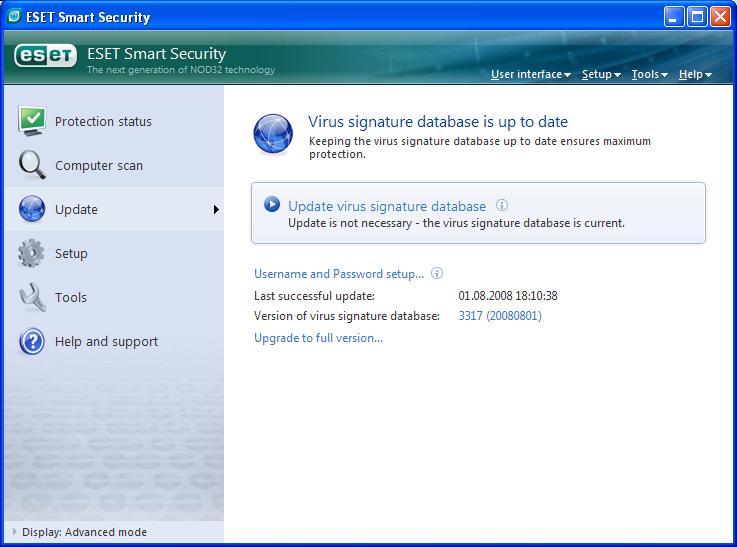
Task: Click the large globe icon in header
Action: [273, 134]
